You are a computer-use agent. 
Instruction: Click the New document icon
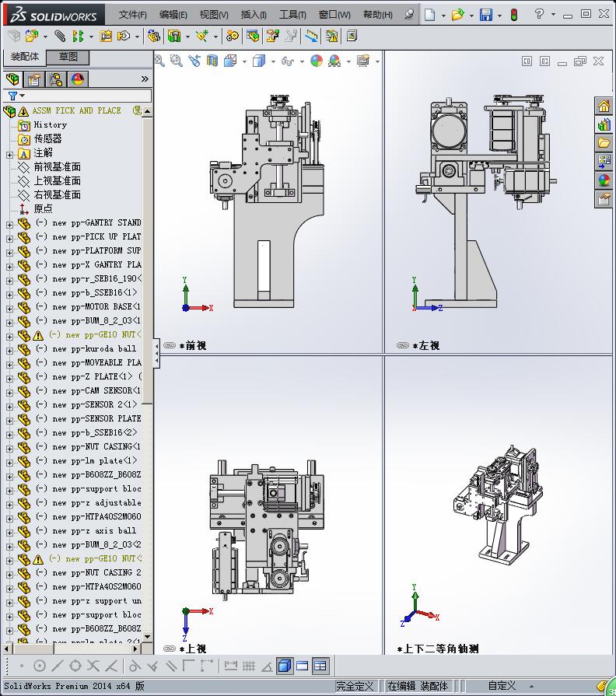point(429,15)
